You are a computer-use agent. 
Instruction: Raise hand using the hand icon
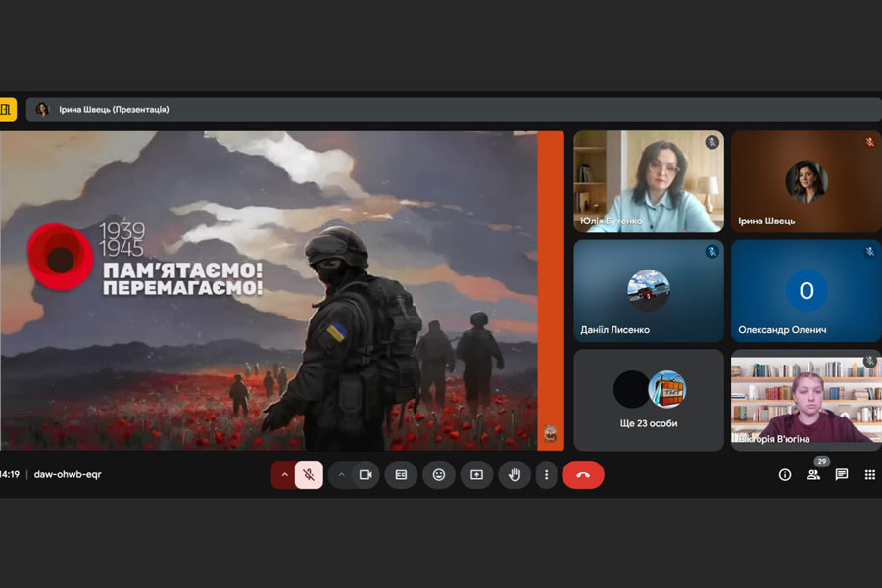[514, 475]
